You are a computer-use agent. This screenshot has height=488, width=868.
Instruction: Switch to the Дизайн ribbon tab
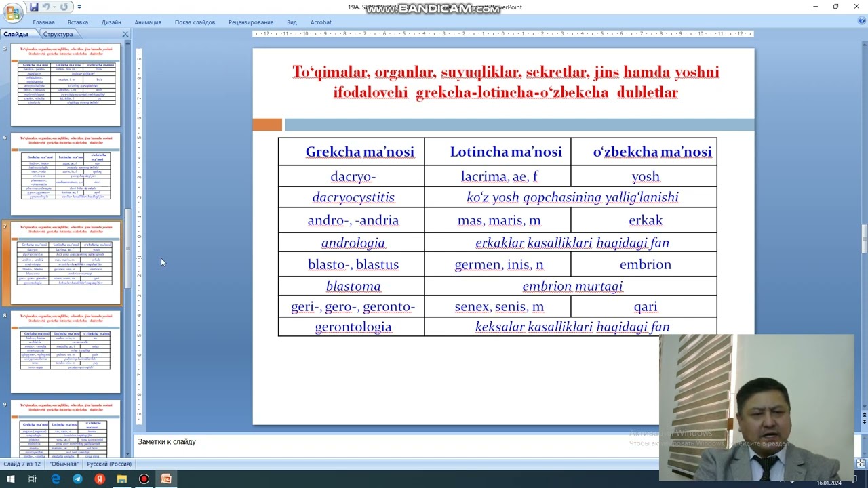tap(111, 22)
